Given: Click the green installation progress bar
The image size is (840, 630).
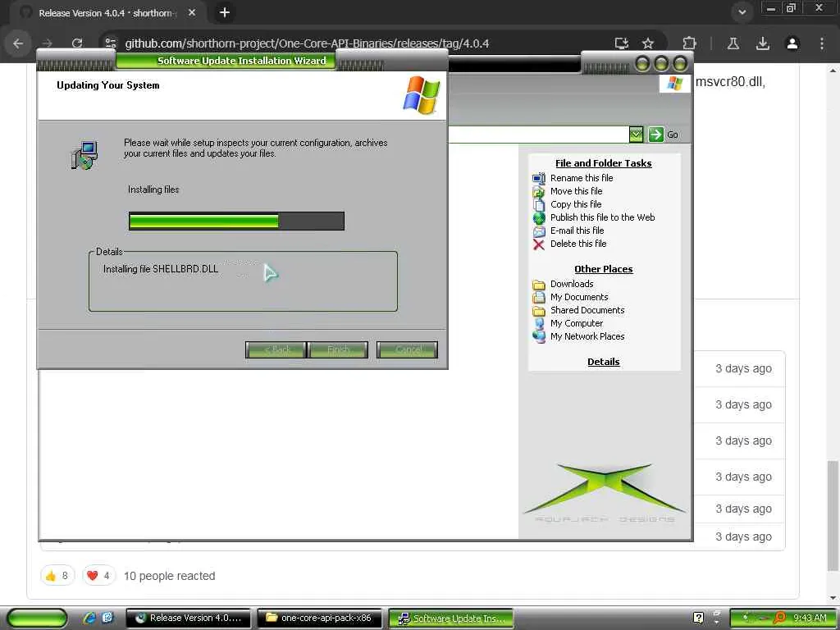Looking at the screenshot, I should 236,221.
